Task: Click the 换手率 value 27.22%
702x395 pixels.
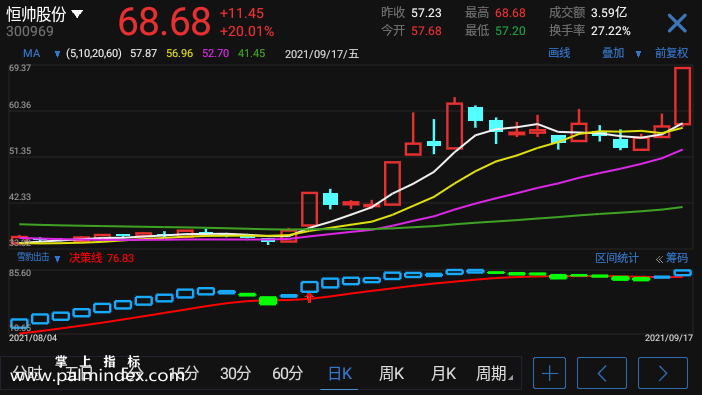Action: [611, 31]
